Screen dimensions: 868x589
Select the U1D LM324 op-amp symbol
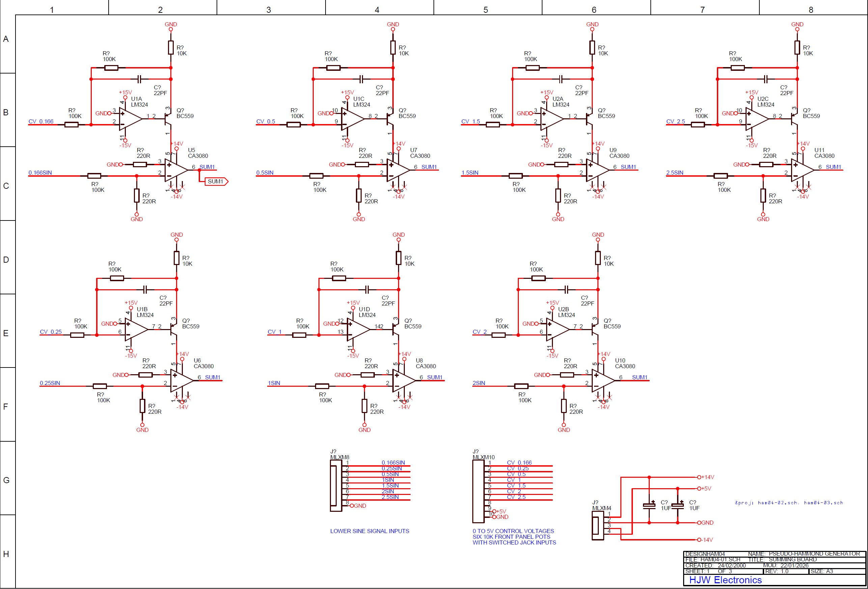coord(357,329)
